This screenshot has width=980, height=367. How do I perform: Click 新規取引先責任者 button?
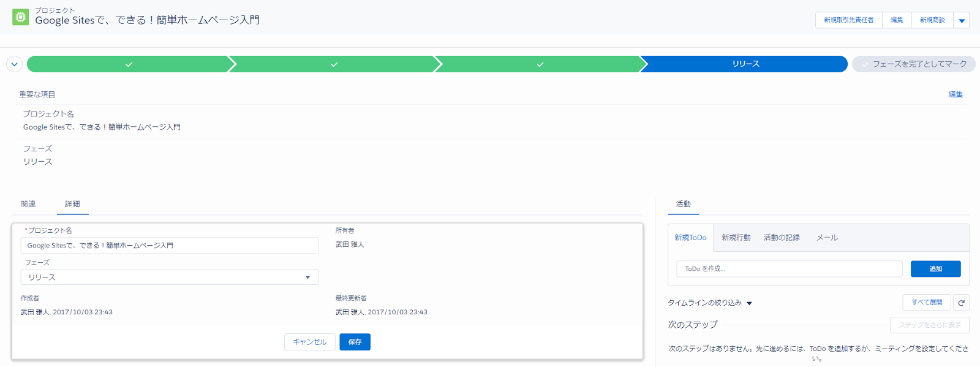point(848,20)
